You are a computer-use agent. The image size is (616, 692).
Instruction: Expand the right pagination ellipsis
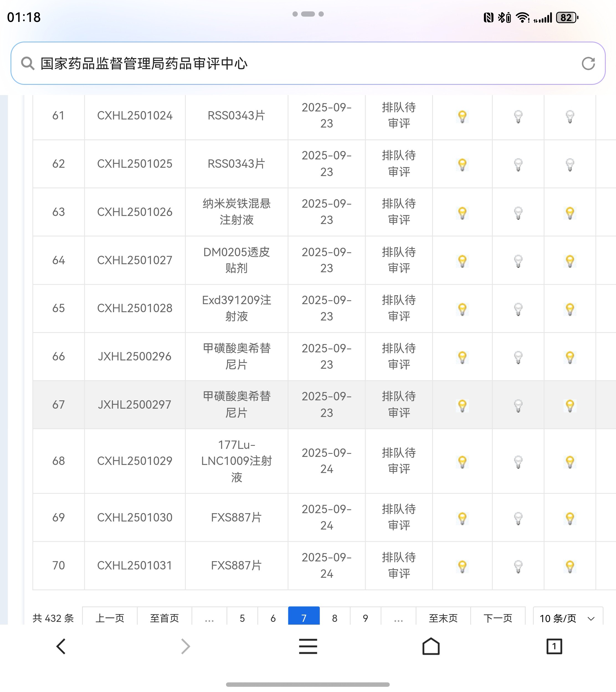tap(398, 618)
